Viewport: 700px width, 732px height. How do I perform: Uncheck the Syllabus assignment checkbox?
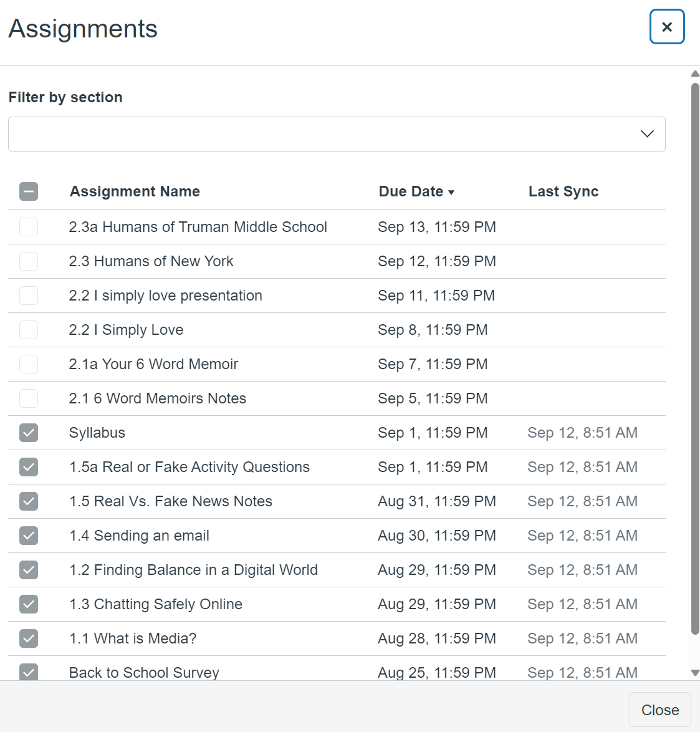click(29, 433)
